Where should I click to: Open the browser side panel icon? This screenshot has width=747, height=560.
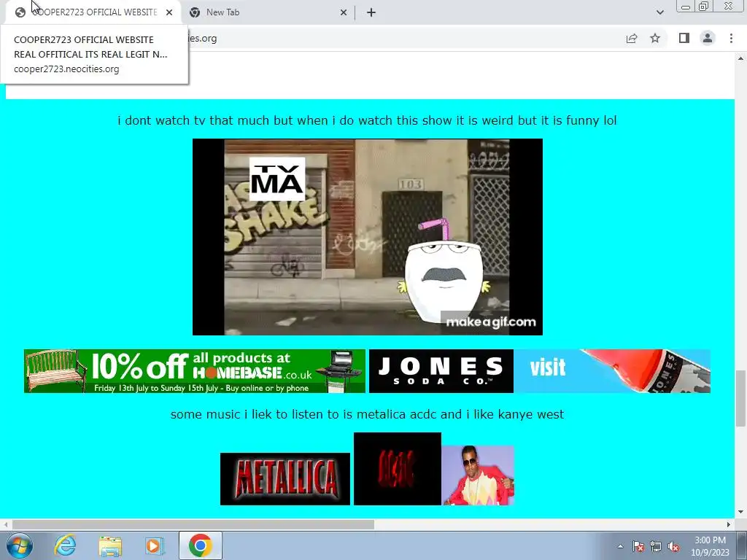pos(684,38)
